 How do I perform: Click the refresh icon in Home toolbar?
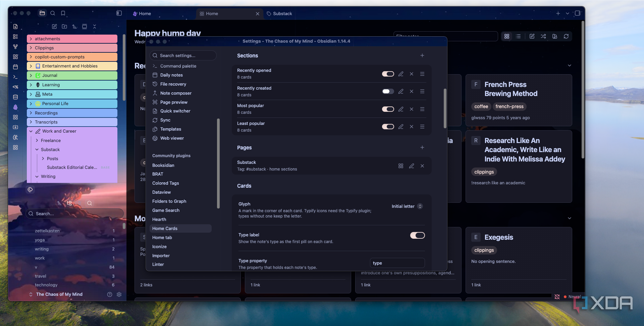pos(566,36)
